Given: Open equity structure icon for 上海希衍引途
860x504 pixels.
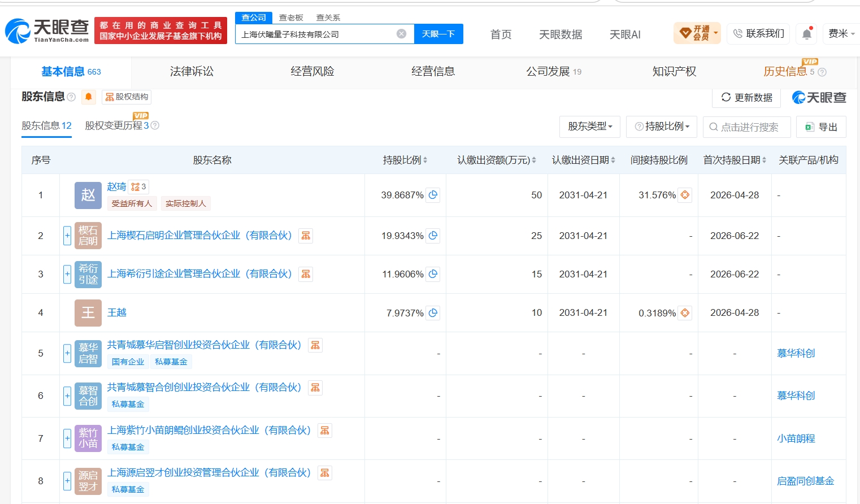Looking at the screenshot, I should pos(306,274).
